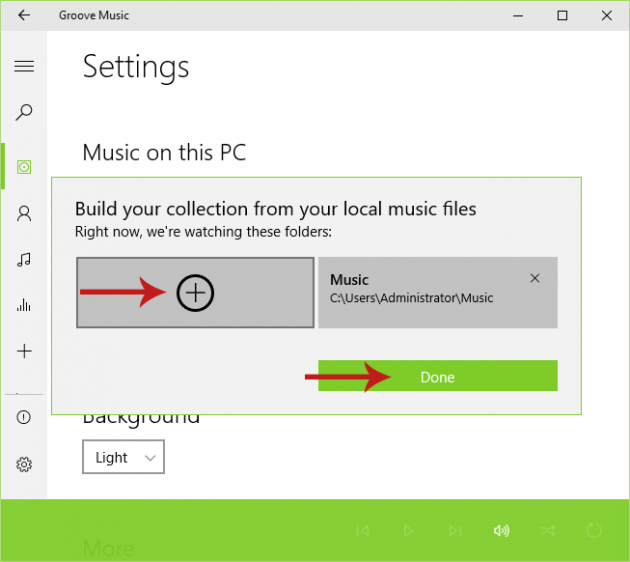Show Now Playing bars icon
This screenshot has height=562, width=630.
[x=24, y=305]
